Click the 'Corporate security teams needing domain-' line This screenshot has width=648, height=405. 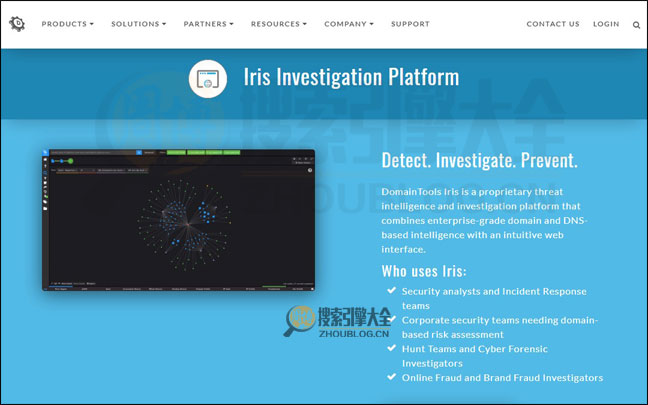(x=500, y=320)
